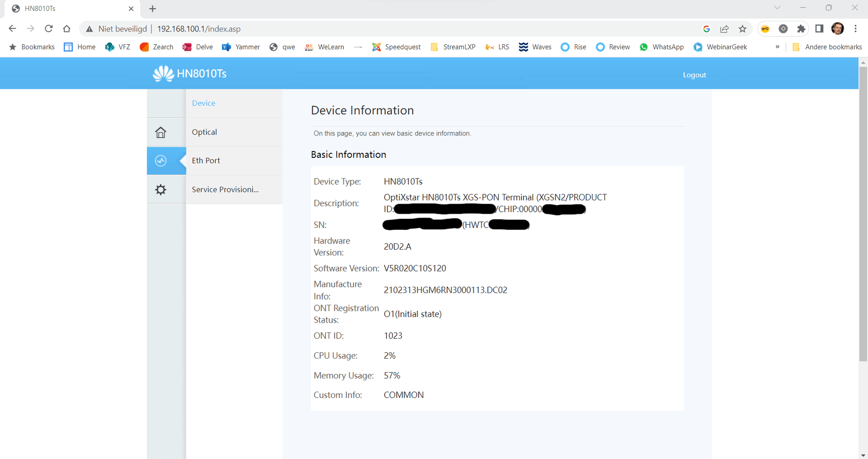Open the grey circular extension icon

pyautogui.click(x=783, y=29)
